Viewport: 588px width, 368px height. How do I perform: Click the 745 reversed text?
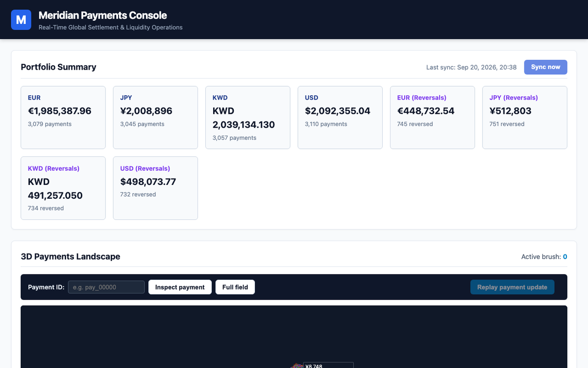coord(415,124)
